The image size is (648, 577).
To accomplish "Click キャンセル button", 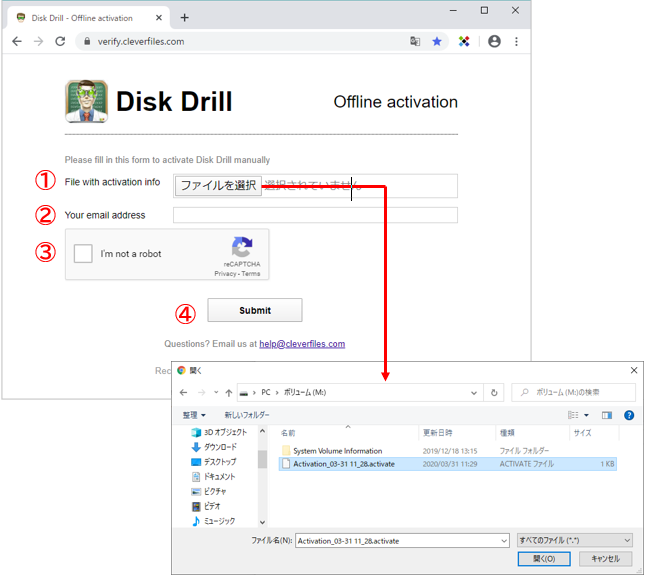I will (x=605, y=559).
